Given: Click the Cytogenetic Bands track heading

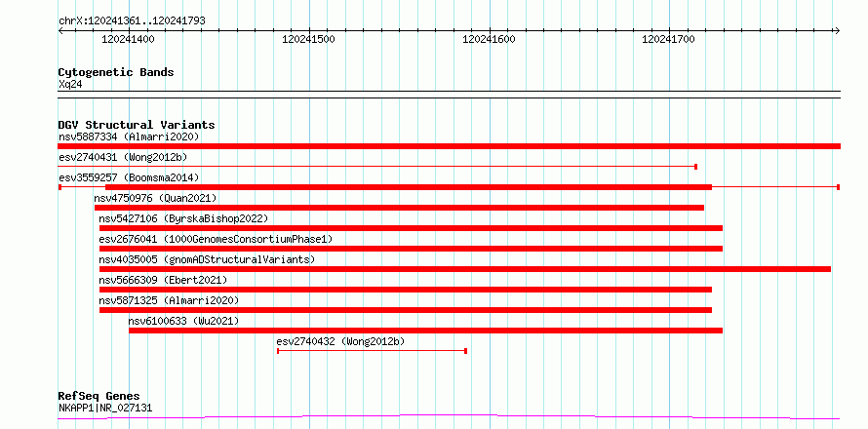Looking at the screenshot, I should point(116,72).
